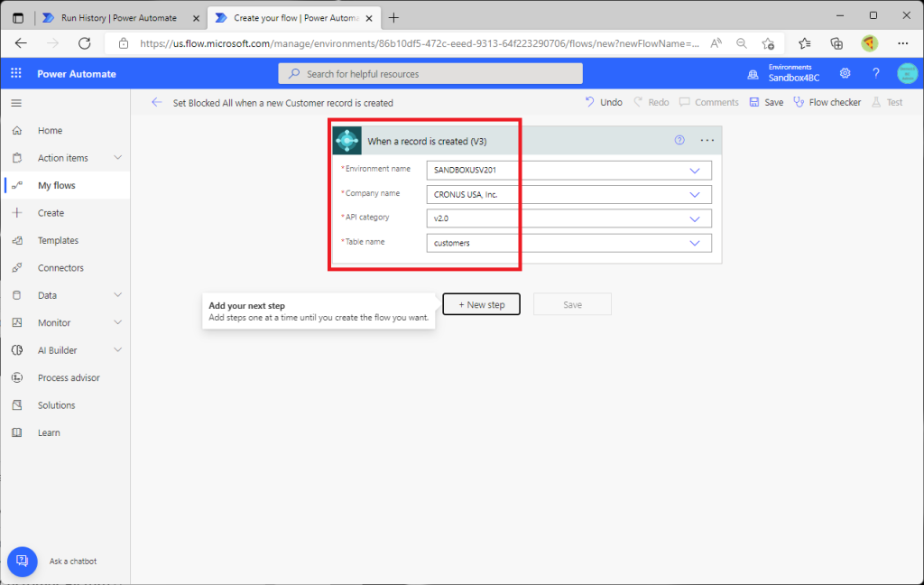Click the Business Central trigger connector icon
The image size is (924, 585).
tap(347, 141)
